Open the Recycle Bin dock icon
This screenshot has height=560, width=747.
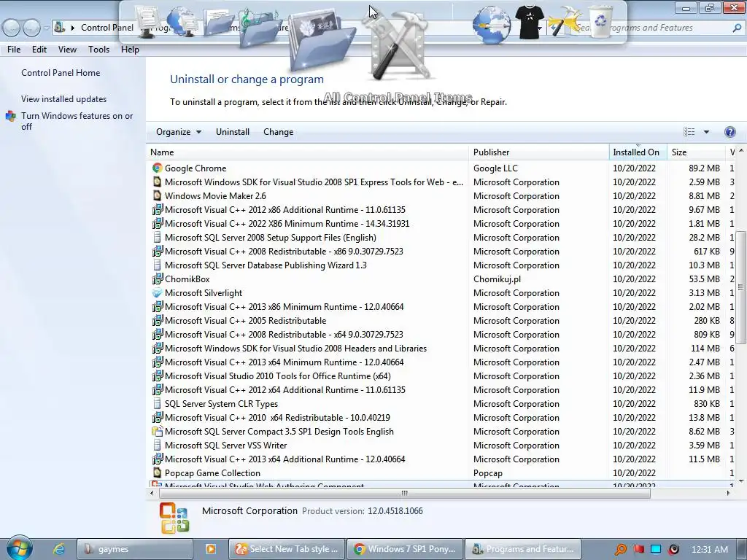(601, 20)
